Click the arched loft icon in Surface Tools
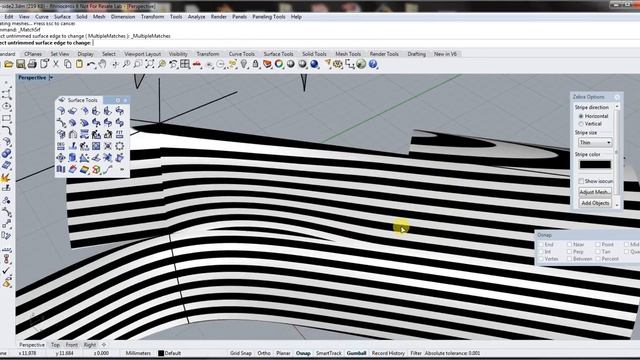 point(73,134)
